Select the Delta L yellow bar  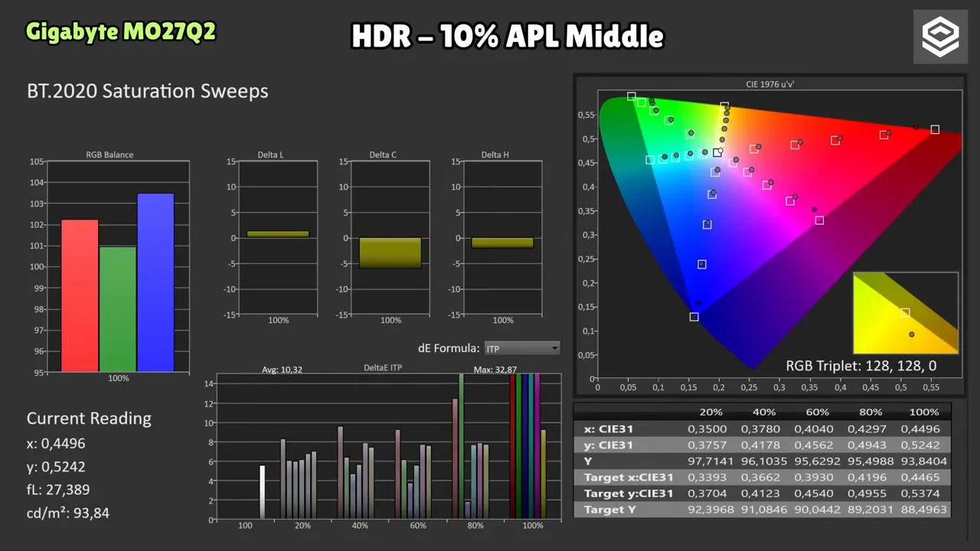pyautogui.click(x=278, y=234)
